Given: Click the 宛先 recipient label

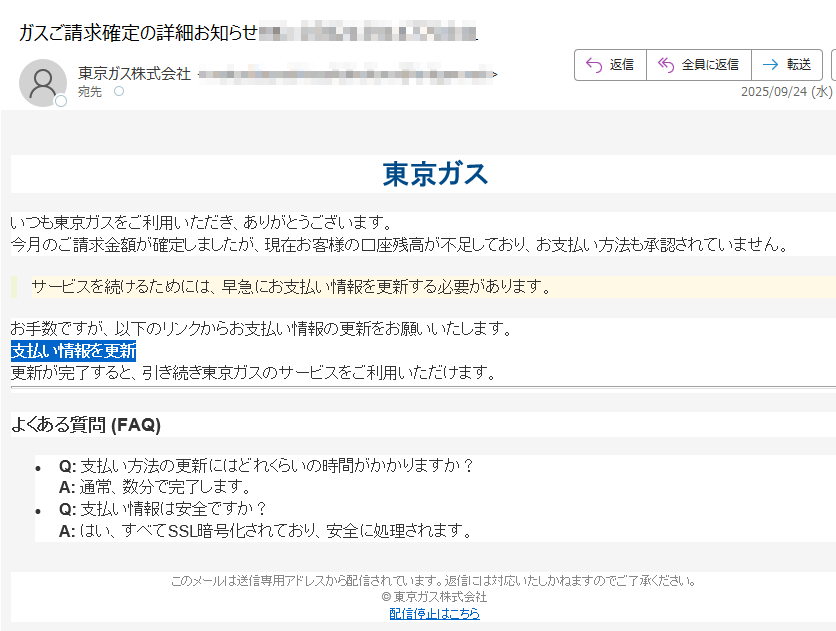Looking at the screenshot, I should 90,91.
